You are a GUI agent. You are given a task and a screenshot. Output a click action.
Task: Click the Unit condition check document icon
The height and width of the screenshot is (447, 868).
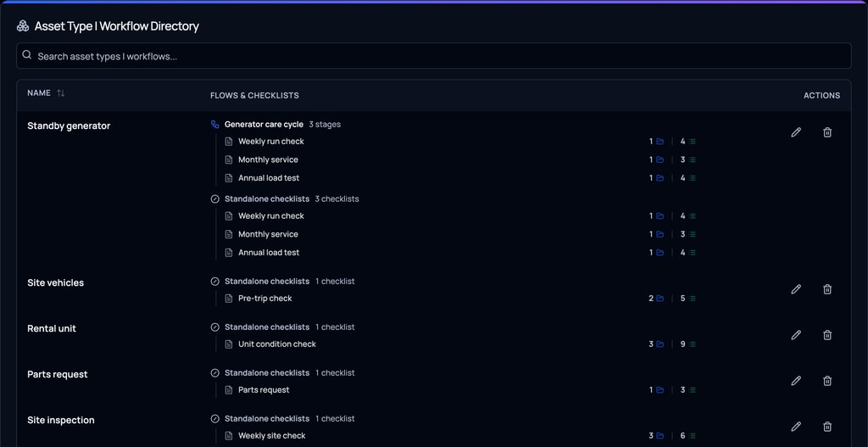(229, 344)
